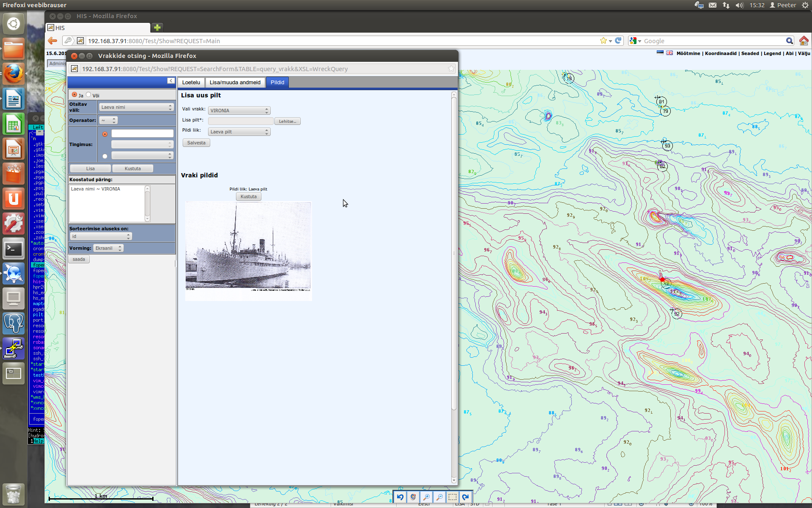Collapse the blue search panel arrow

point(170,81)
